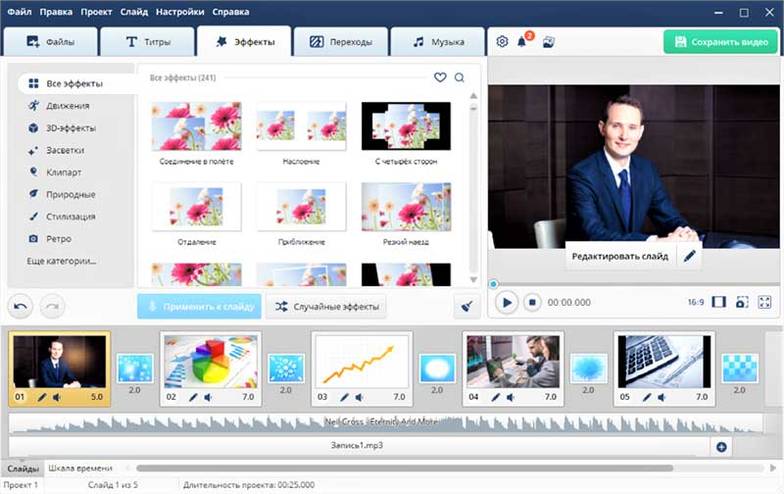Open the Слайд menu
This screenshot has height=494, width=784.
point(134,12)
